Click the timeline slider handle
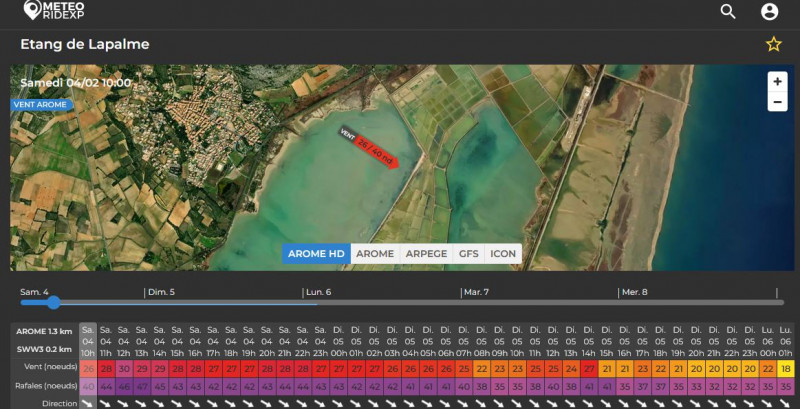The width and height of the screenshot is (800, 409). tap(53, 302)
